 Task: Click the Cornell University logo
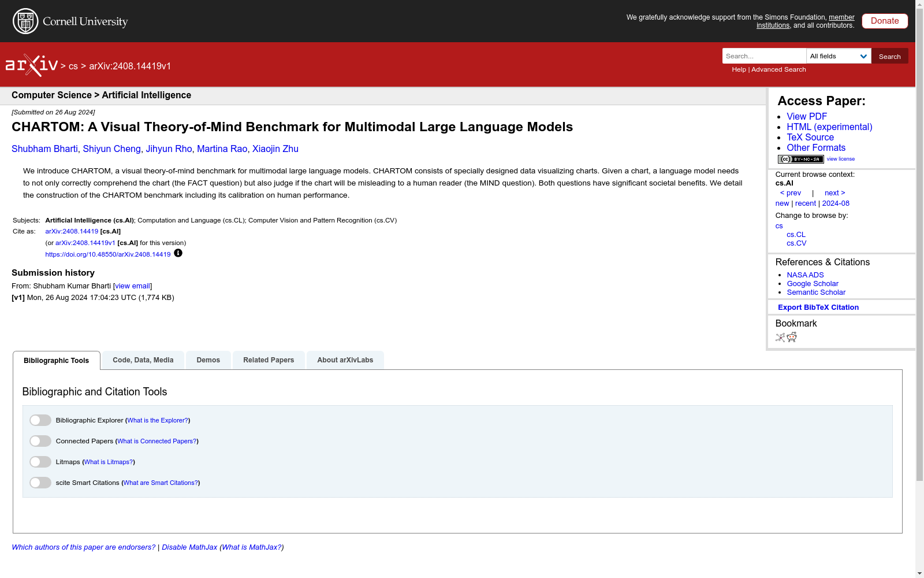tap(70, 21)
